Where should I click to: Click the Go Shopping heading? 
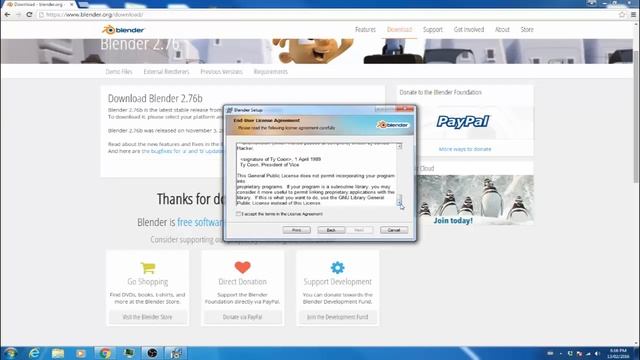(x=148, y=282)
